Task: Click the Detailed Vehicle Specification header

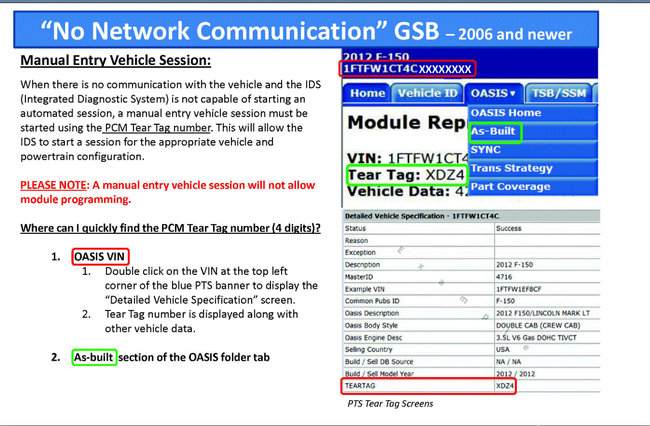Action: coord(422,216)
